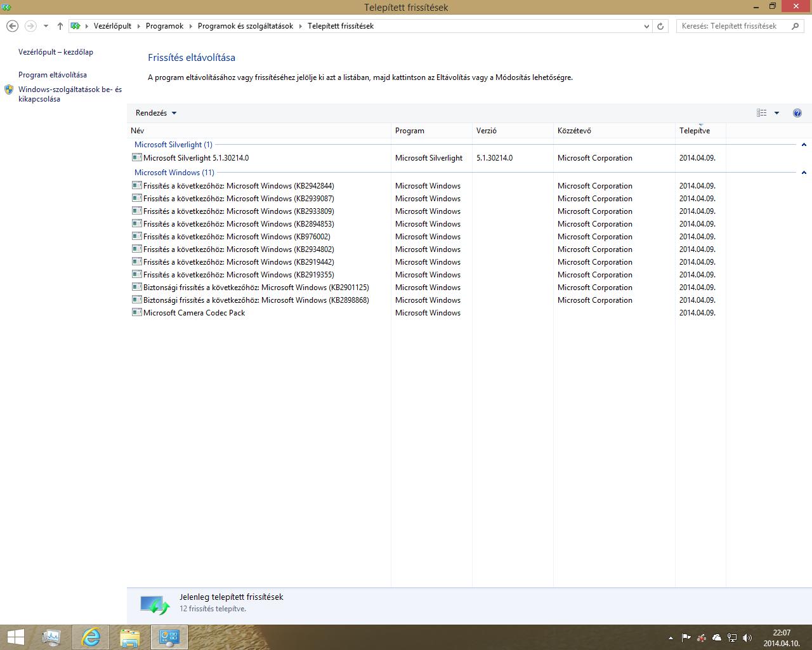Sort by Név column header
The height and width of the screenshot is (650, 812).
pos(259,131)
